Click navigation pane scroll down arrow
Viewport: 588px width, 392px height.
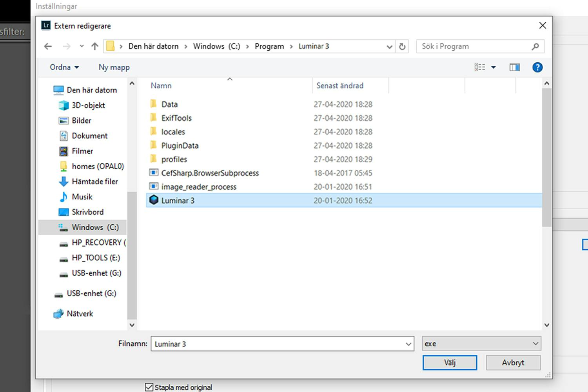(132, 325)
